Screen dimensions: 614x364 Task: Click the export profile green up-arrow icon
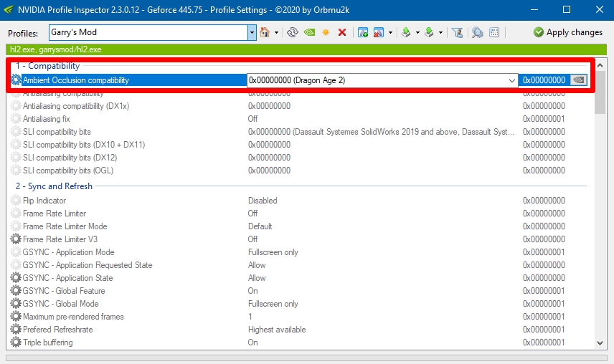[x=406, y=32]
